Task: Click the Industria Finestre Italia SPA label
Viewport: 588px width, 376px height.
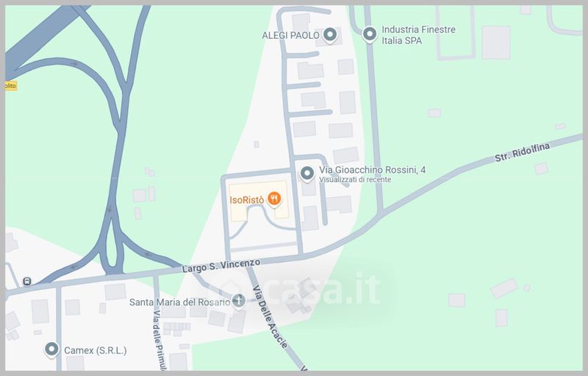Action: 418,35
